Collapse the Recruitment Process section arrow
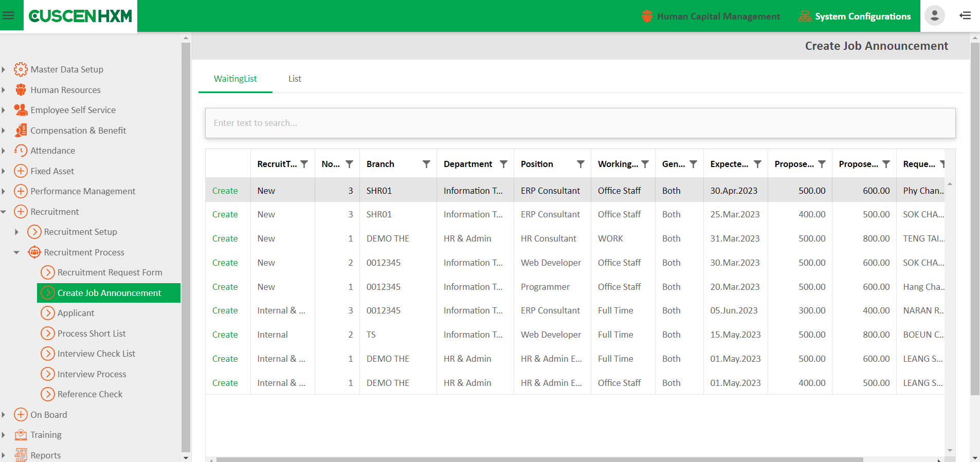 click(16, 252)
